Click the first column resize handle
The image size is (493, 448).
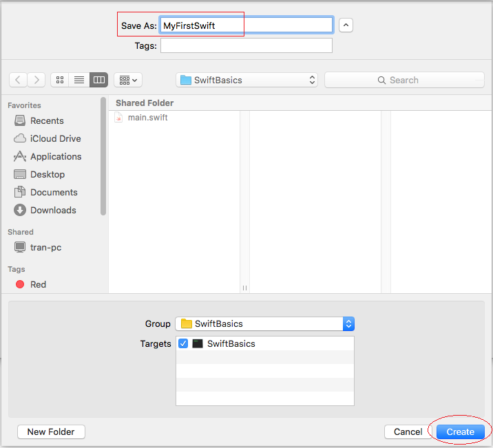coord(244,288)
